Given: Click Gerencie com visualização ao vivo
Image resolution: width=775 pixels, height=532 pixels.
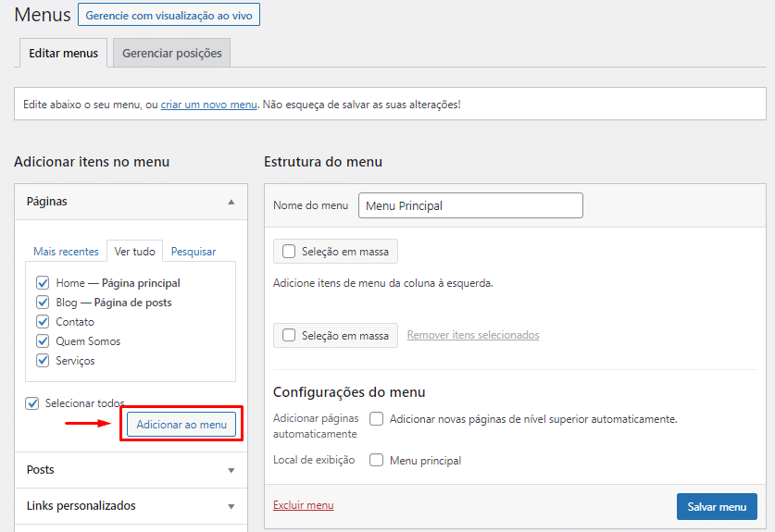Looking at the screenshot, I should coord(169,16).
